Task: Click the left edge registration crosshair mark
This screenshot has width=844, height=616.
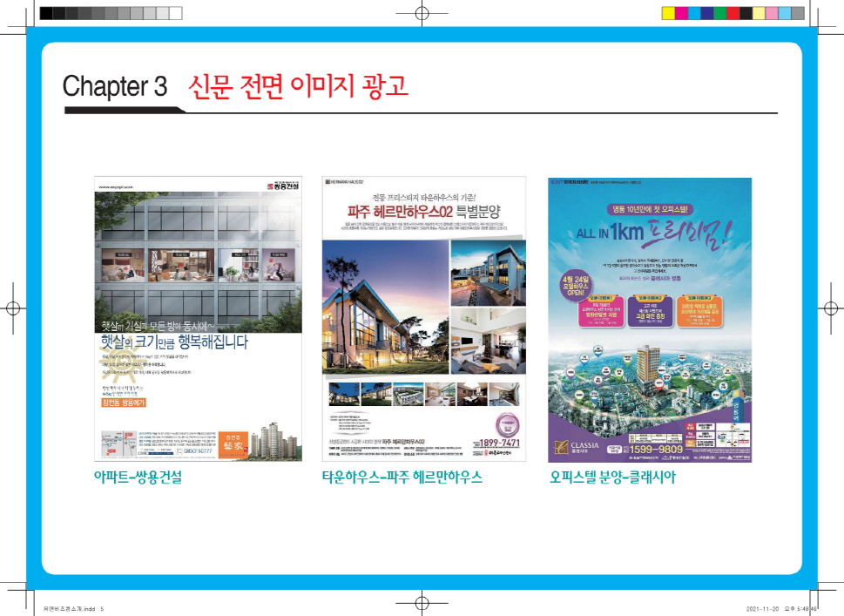Action: 13,308
